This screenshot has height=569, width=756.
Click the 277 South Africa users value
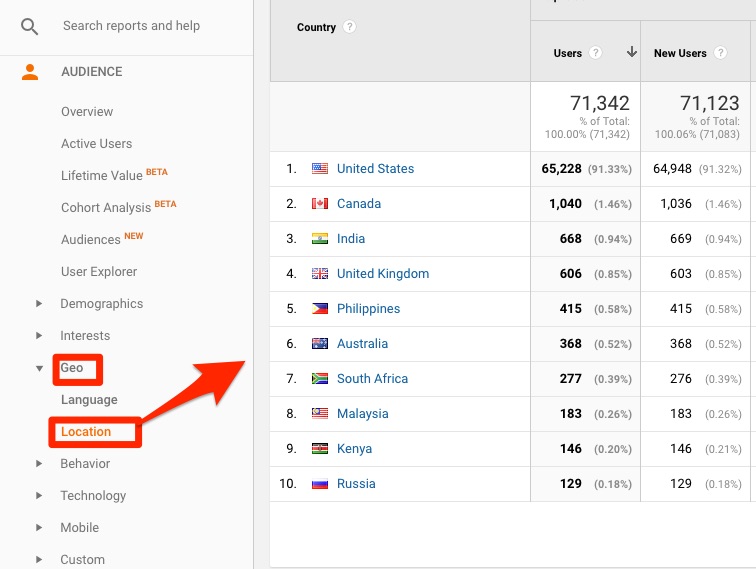click(570, 379)
